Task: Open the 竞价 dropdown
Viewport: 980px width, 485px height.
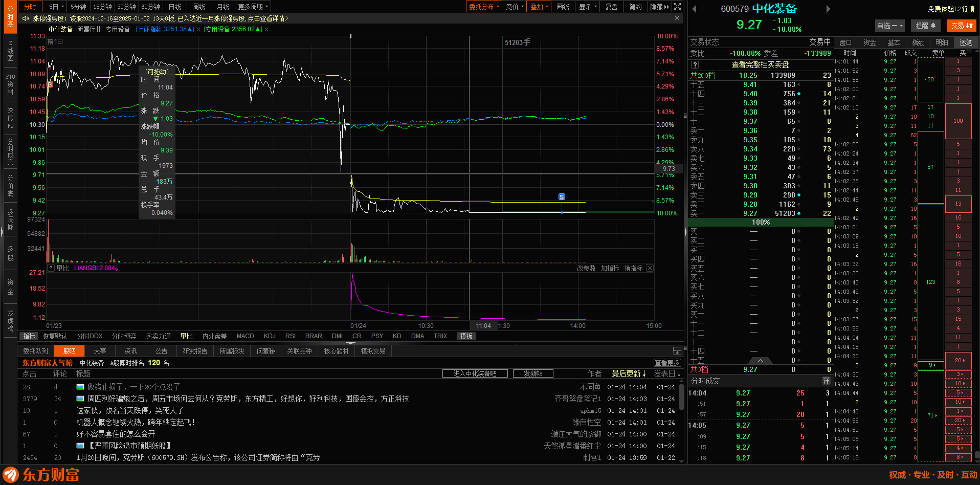Action: tap(515, 7)
